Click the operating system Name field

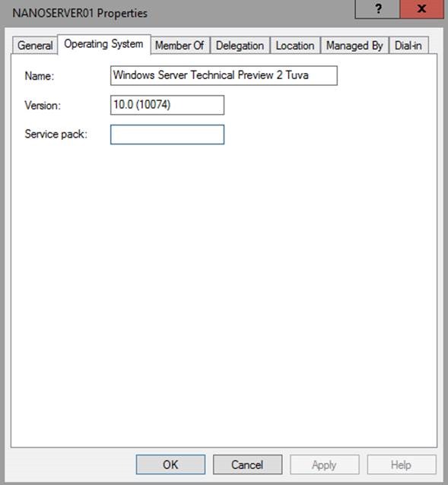pyautogui.click(x=224, y=75)
